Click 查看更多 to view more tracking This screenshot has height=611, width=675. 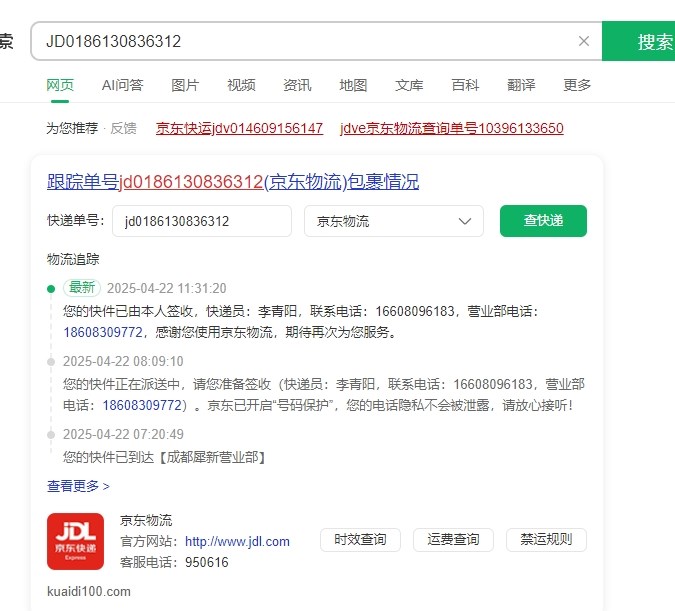(x=78, y=486)
